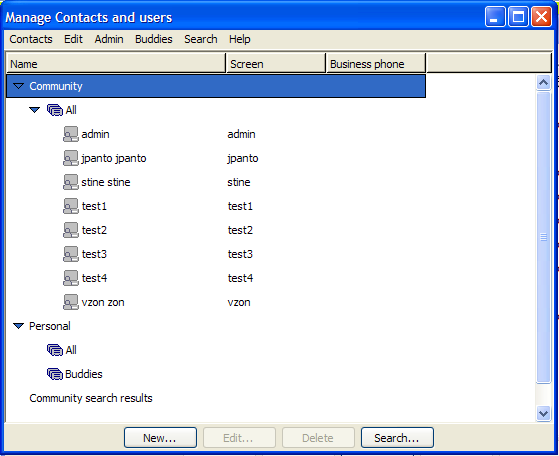Screen dimensions: 559x456
Task: Click the scrollbar down arrow
Action: [543, 414]
